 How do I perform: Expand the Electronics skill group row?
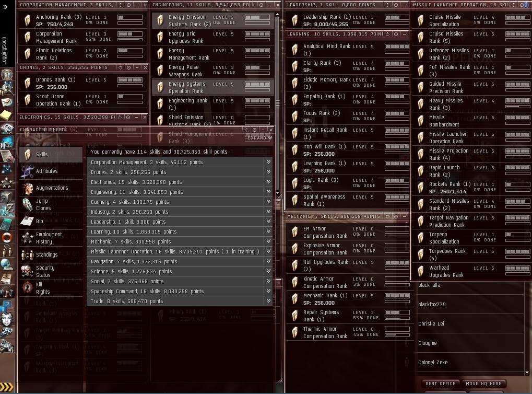tap(268, 182)
